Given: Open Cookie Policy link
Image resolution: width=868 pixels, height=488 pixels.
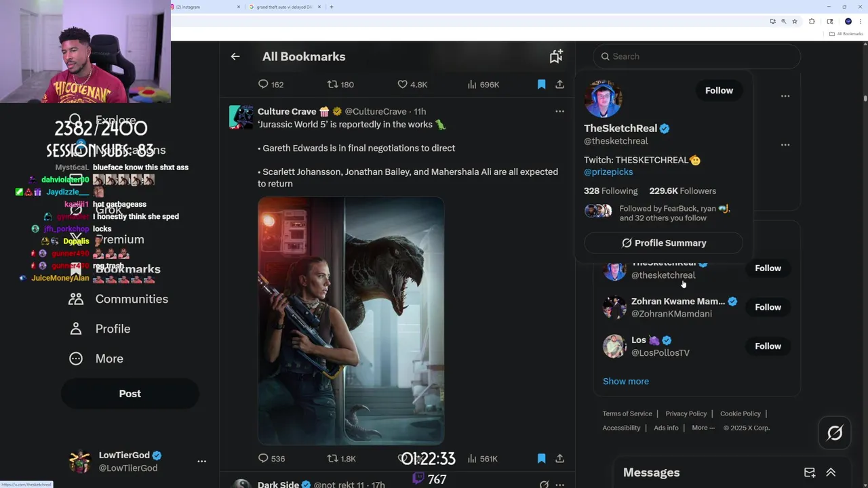Looking at the screenshot, I should tap(741, 413).
